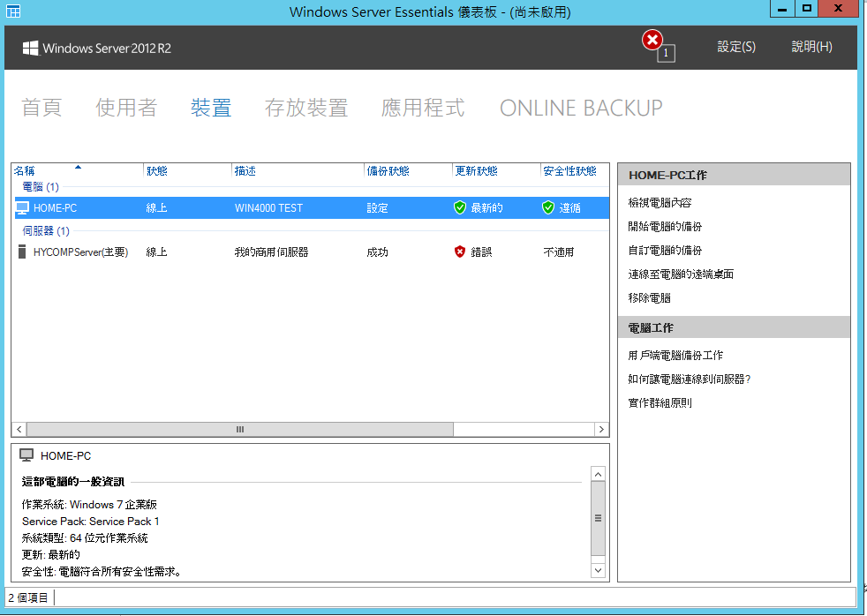Sort by the 描述 column header
The width and height of the screenshot is (867, 616).
point(298,170)
